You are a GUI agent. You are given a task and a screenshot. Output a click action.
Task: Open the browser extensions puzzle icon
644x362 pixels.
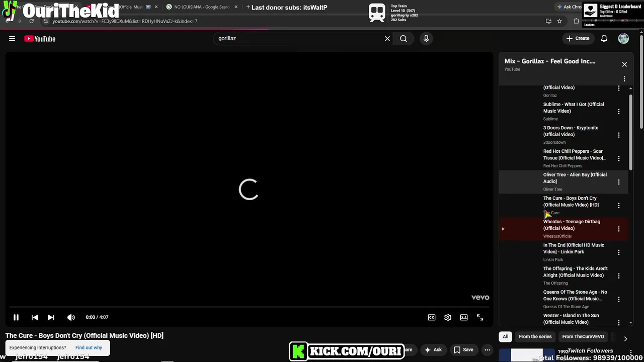[x=577, y=21]
